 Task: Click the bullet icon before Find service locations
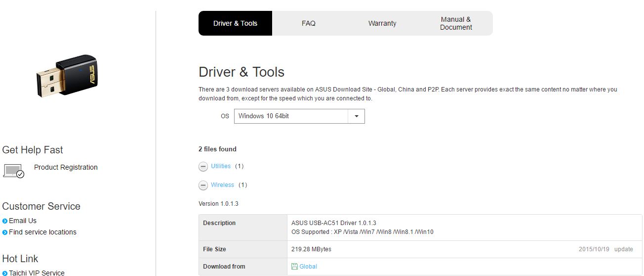(x=5, y=232)
